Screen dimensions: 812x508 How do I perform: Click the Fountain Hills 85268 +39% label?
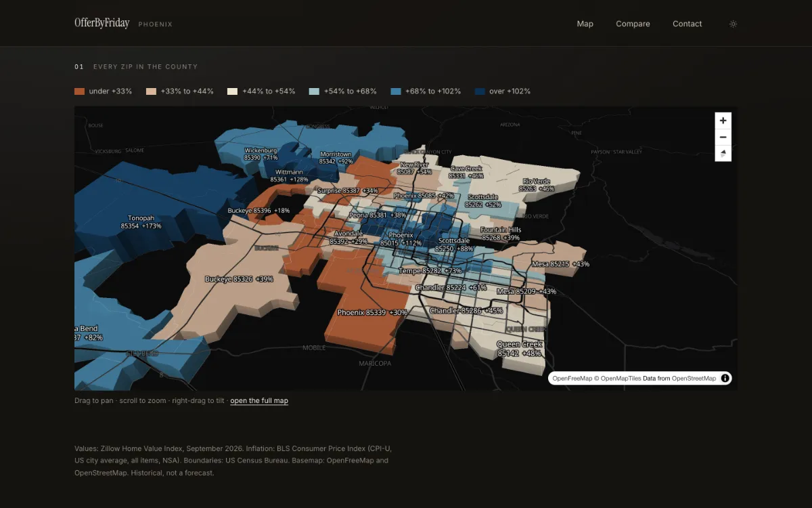click(x=501, y=234)
